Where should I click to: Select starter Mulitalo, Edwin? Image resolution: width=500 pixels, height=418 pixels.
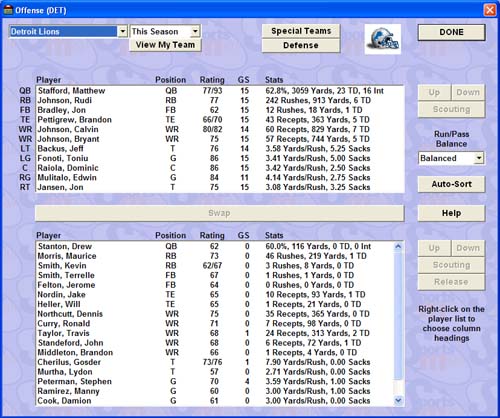(x=220, y=178)
